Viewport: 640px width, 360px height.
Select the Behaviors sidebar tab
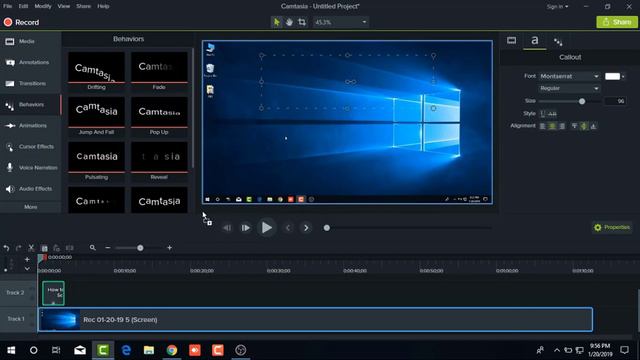pyautogui.click(x=31, y=104)
